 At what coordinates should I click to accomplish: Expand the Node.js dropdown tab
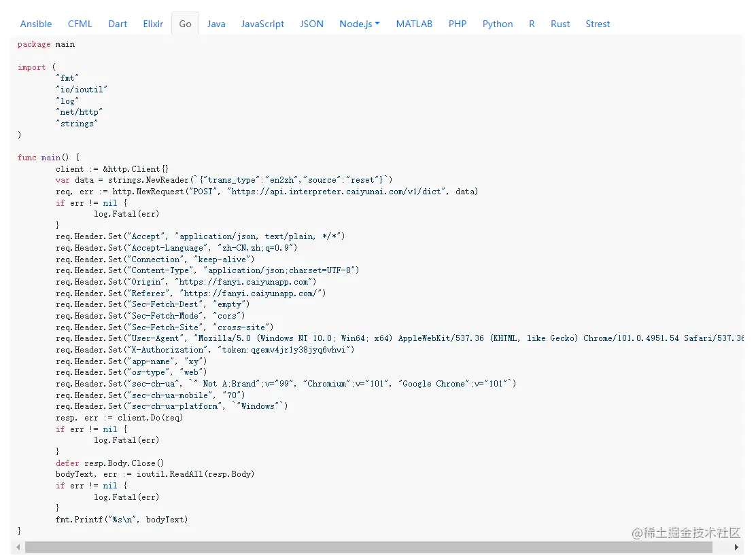tap(359, 24)
